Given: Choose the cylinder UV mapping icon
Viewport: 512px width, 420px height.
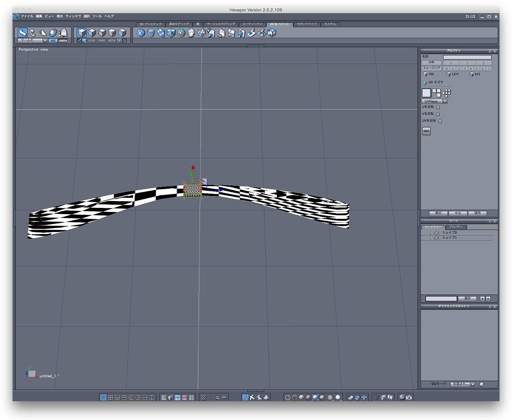Looking at the screenshot, I should coord(151,33).
